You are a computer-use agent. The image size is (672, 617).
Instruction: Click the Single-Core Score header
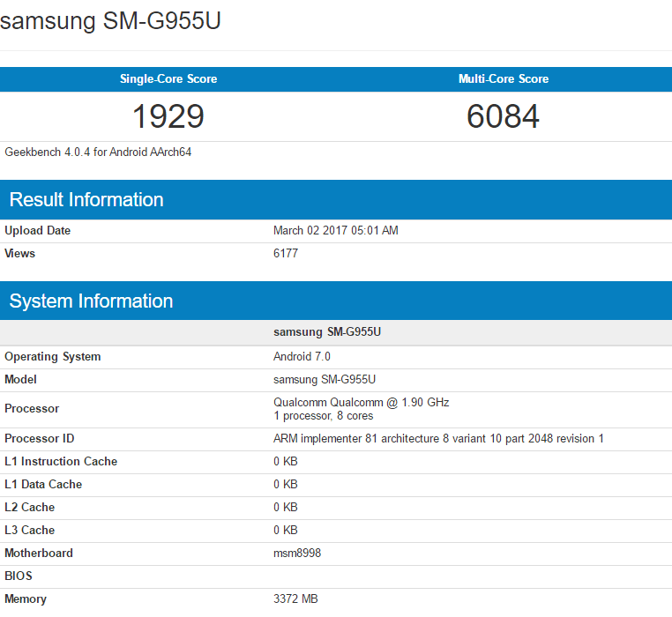[168, 79]
